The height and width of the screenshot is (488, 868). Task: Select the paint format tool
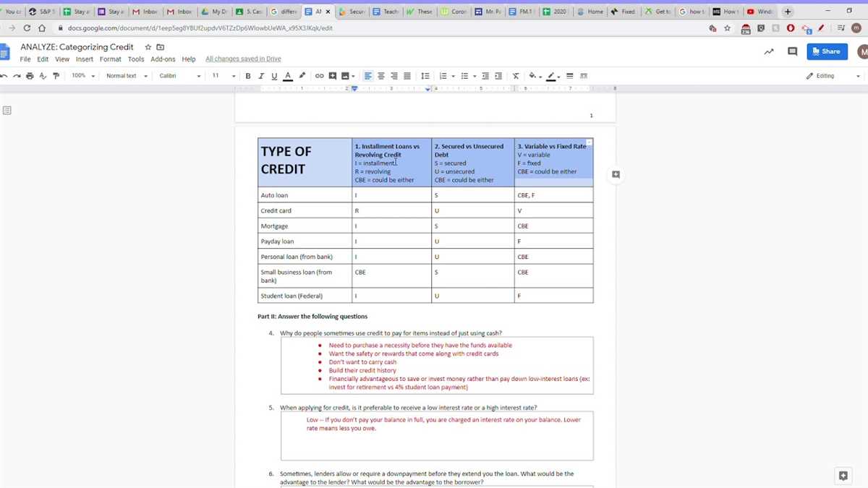56,76
